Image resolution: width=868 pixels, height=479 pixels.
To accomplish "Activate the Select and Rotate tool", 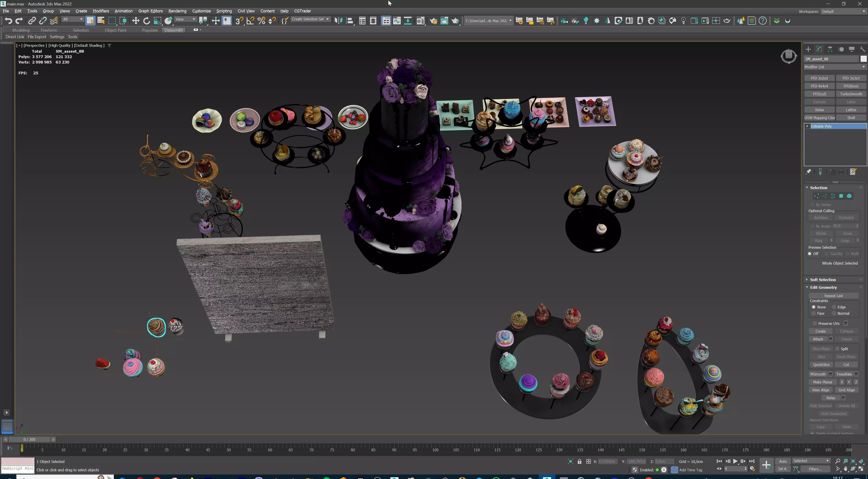I will [146, 21].
